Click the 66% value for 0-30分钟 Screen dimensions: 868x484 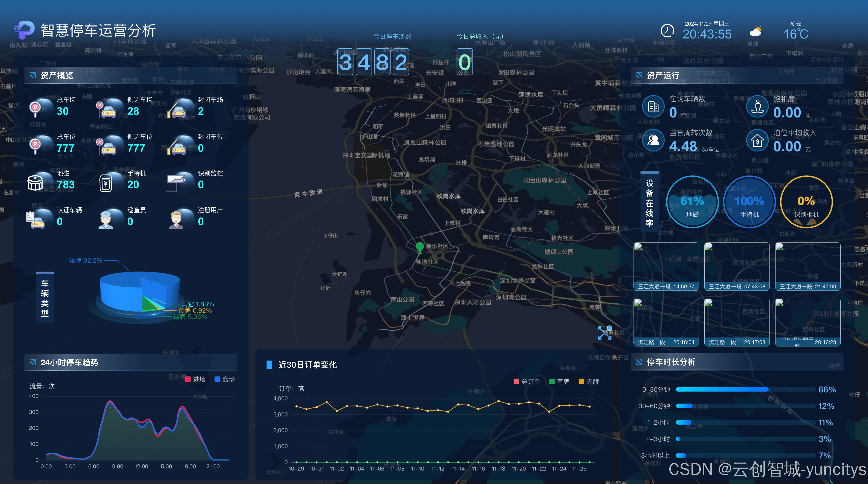point(827,389)
